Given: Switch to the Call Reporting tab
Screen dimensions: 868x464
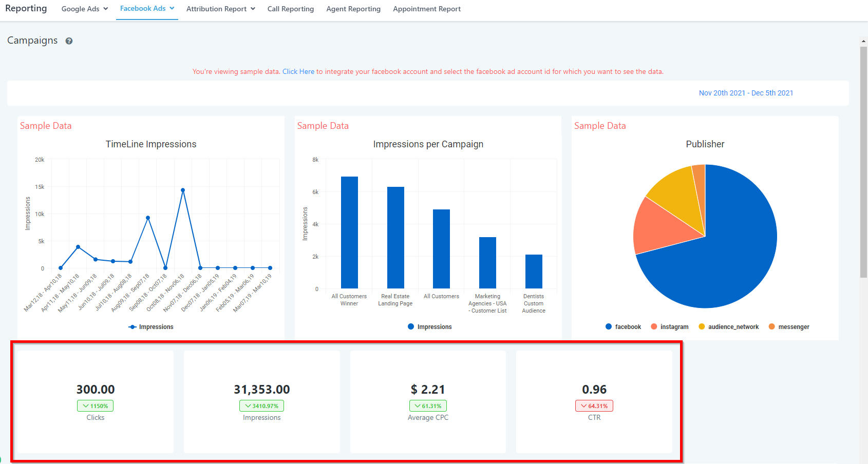Looking at the screenshot, I should point(291,9).
